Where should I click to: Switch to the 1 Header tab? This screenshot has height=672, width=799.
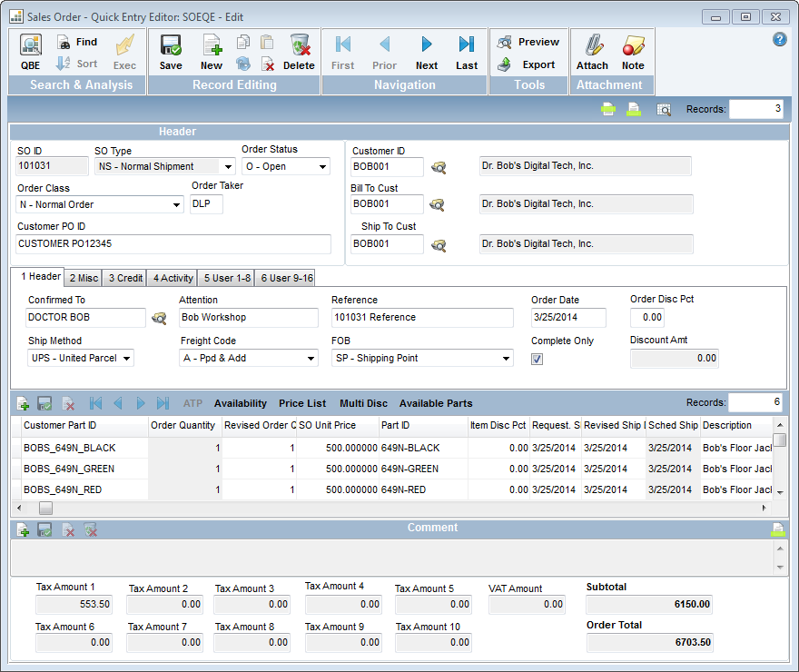38,277
